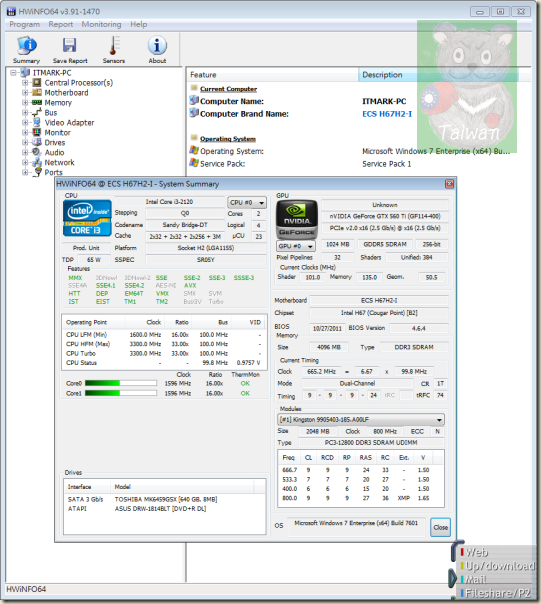Click the Core1 usage bar
Viewport: 541px width, 604px height.
[121, 393]
